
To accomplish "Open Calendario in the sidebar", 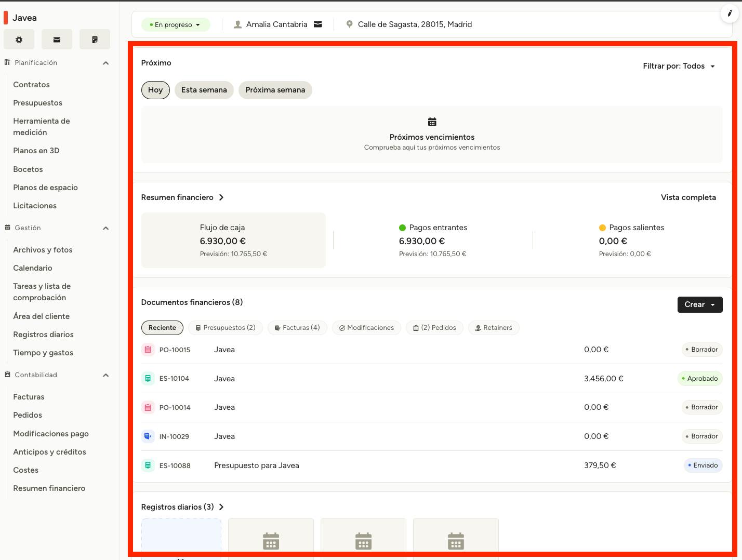I will (33, 268).
